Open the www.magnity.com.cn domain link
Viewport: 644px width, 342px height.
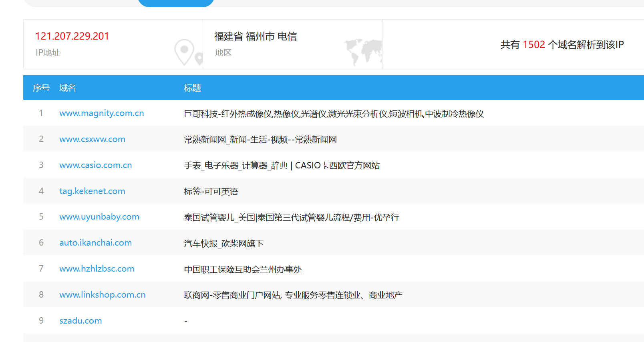[x=101, y=113]
